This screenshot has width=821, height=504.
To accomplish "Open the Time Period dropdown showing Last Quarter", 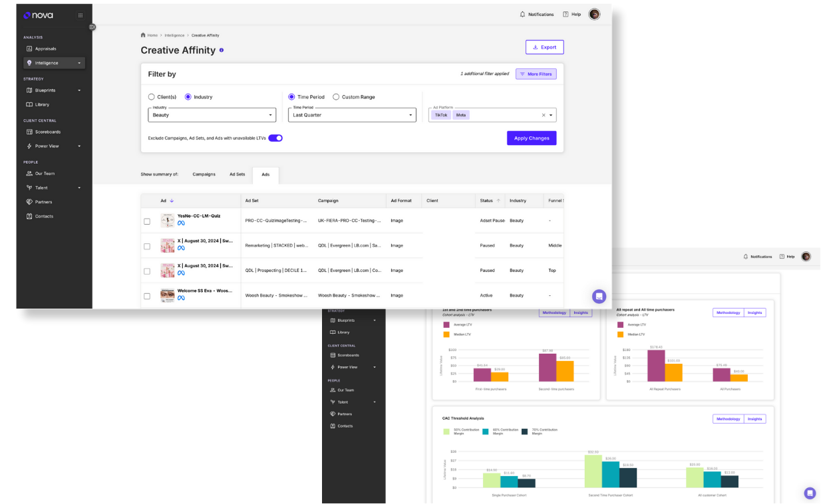I will (352, 115).
